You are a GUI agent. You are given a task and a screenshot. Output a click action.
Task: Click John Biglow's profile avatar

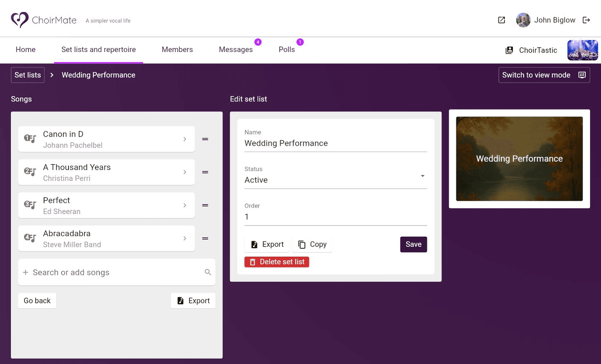pyautogui.click(x=523, y=20)
